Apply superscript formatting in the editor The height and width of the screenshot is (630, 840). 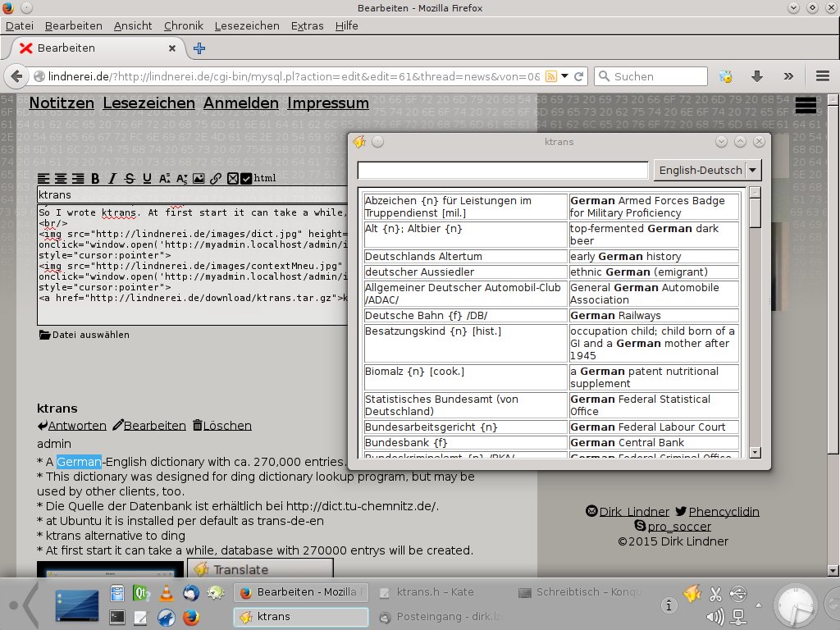164,179
